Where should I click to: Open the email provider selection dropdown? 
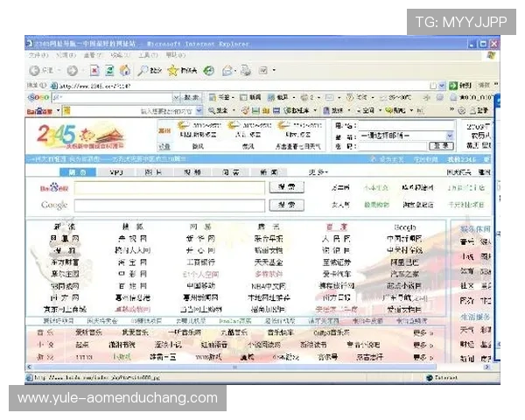click(450, 136)
